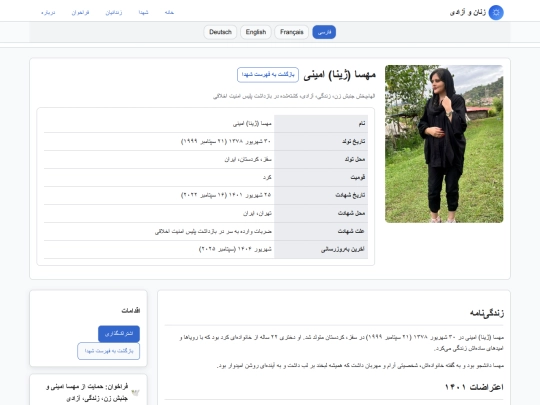Open the خانه navigation link
This screenshot has width=540, height=405.
[169, 12]
